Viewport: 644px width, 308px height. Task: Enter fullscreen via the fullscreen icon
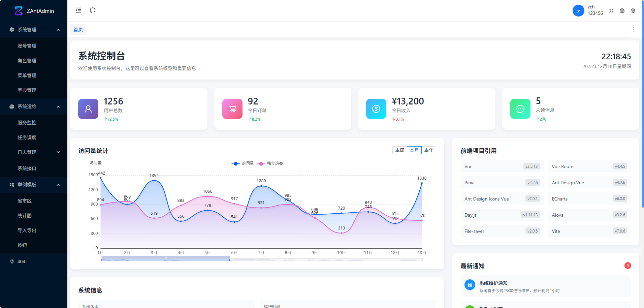point(611,10)
